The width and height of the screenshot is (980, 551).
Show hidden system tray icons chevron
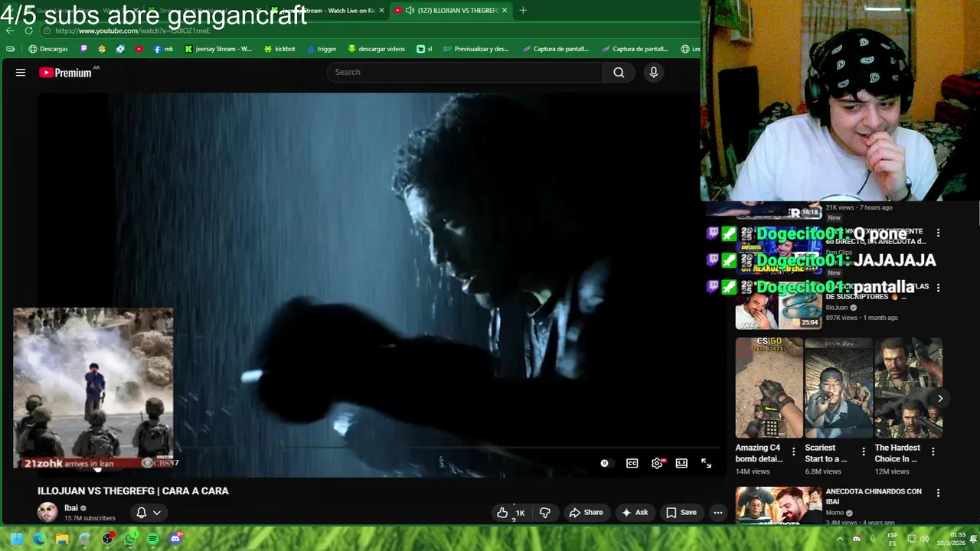[840, 539]
